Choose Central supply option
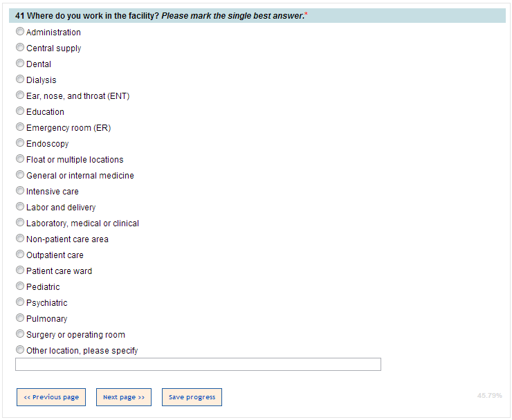 [x=20, y=48]
